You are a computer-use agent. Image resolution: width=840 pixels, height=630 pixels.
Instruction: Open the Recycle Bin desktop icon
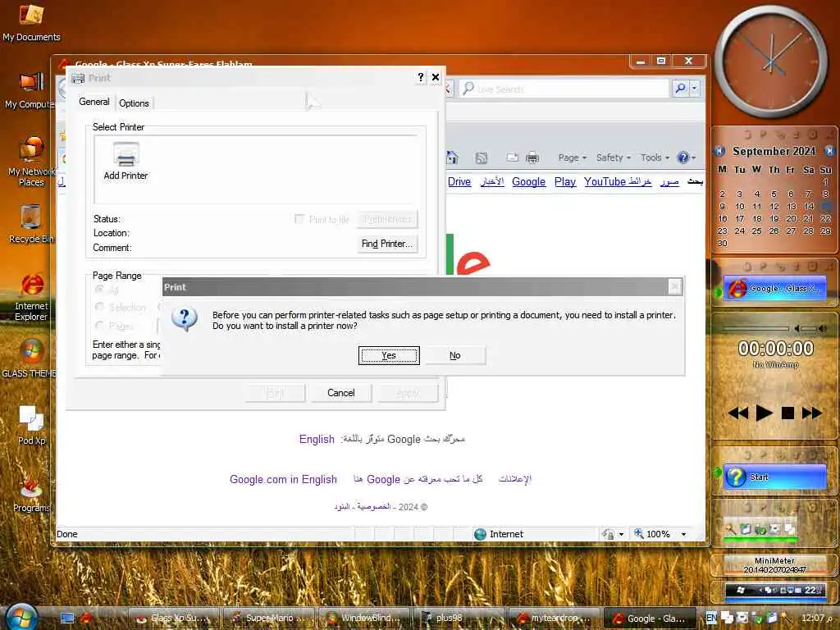31,224
